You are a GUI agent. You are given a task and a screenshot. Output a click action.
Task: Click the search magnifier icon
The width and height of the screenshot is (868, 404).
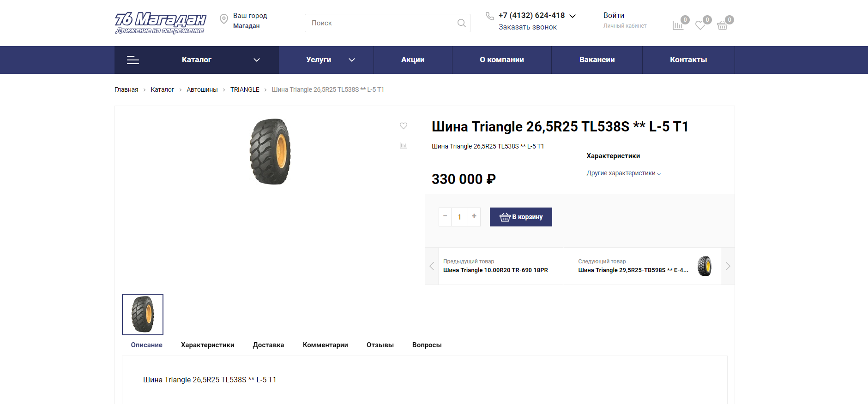(x=461, y=23)
